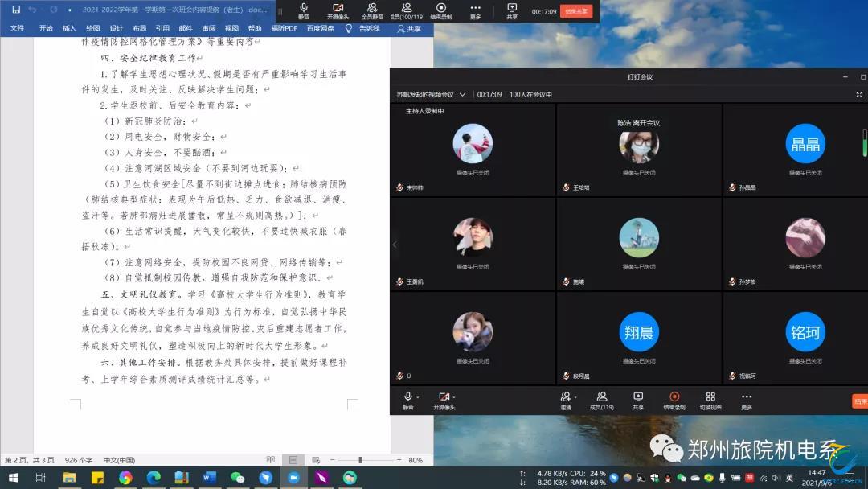Click the Word zoom slider handle
868x489 pixels.
(360, 460)
